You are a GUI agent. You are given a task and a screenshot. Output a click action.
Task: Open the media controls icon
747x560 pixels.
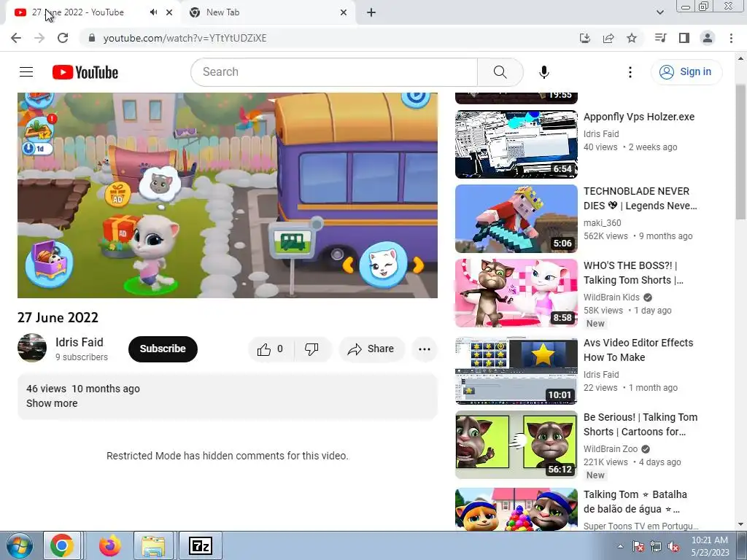click(x=660, y=38)
